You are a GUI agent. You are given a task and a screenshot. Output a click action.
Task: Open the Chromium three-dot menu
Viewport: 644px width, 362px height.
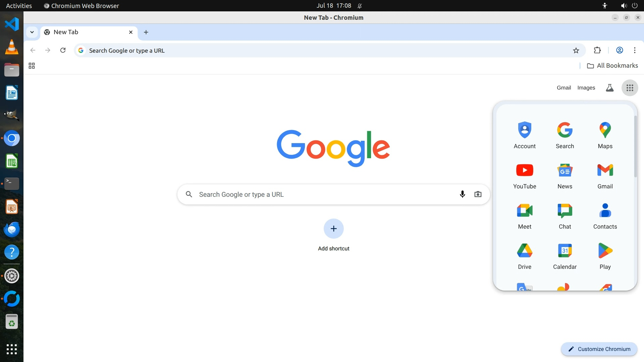click(635, 50)
